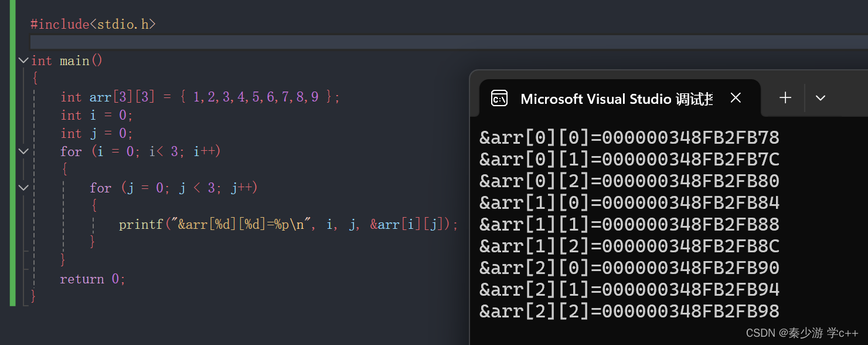
Task: Add a new terminal tab with plus button
Action: click(785, 98)
